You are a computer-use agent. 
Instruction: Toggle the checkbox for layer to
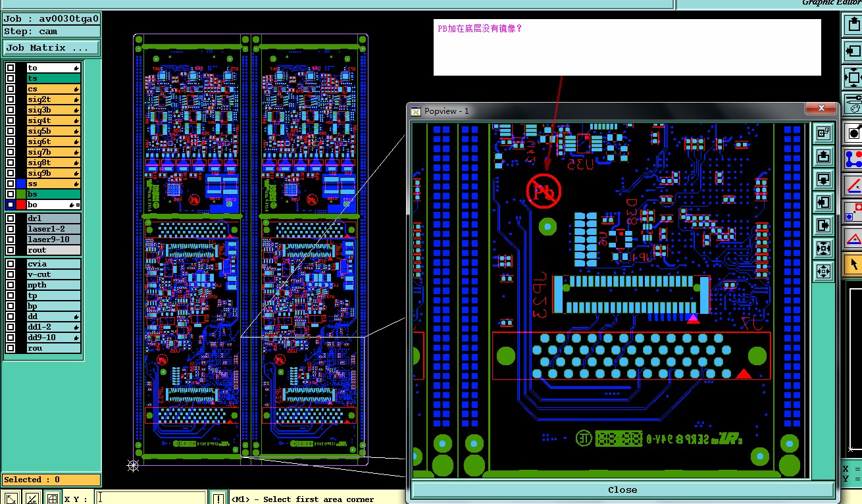11,68
